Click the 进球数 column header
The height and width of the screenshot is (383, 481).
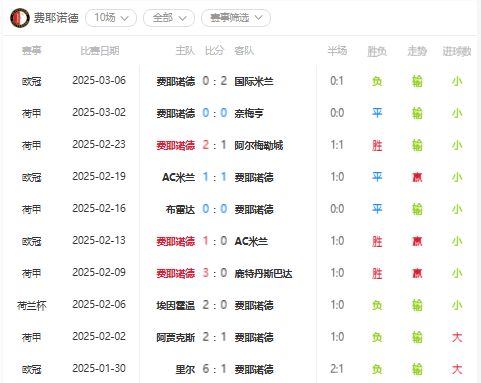(x=457, y=51)
